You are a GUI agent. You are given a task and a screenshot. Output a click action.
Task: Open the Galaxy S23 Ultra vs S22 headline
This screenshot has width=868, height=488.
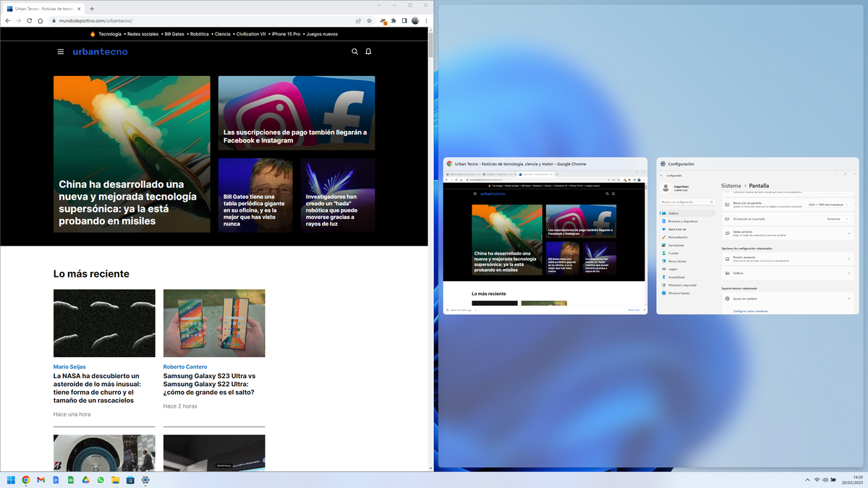coord(209,384)
